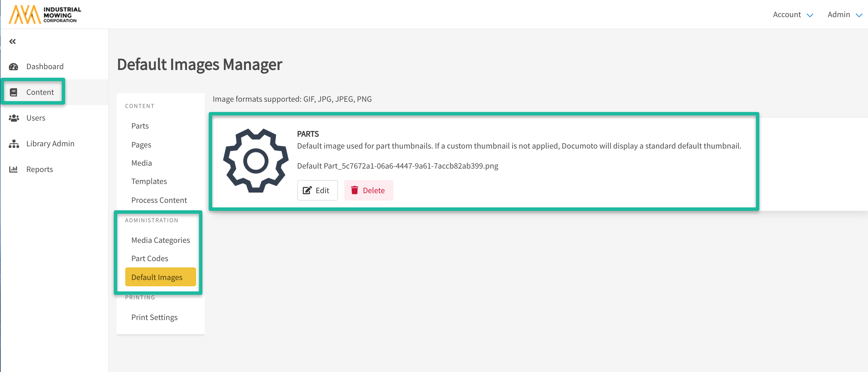Screen dimensions: 868x372
Task: Open Parts in Content menu
Action: [x=140, y=126]
